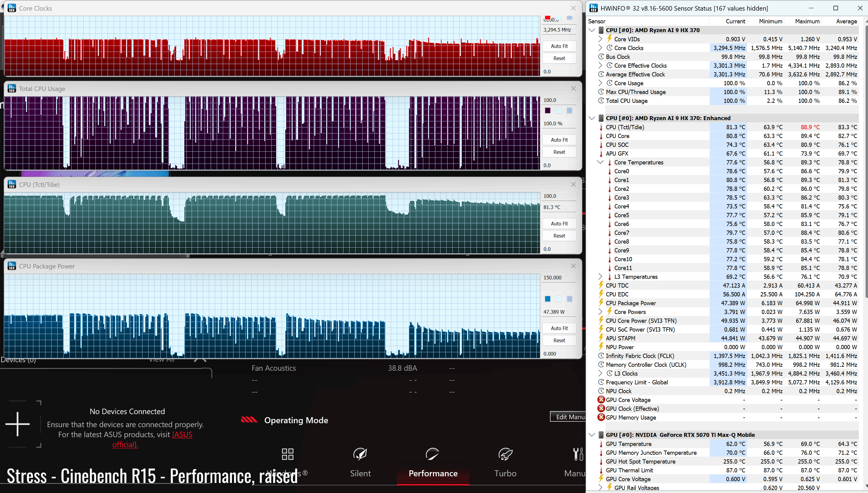Expand the Core Usage row
Screen dimensions: 868x493
(x=600, y=83)
